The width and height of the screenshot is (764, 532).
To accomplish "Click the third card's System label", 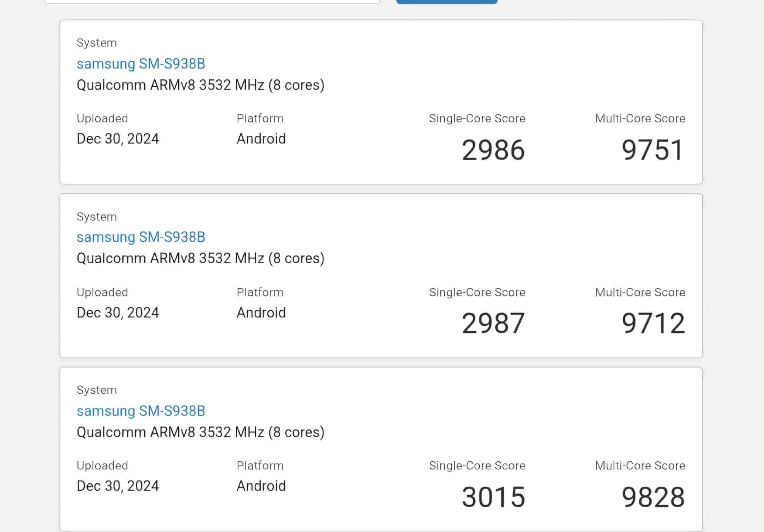I will point(97,390).
